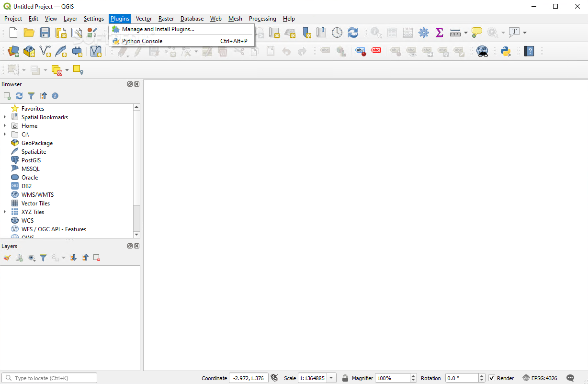Viewport: 588px width, 384px height.
Task: Expand C:\ drive tree node
Action: pos(5,135)
